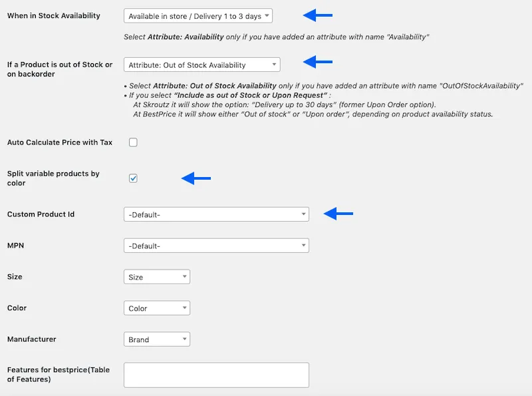Image resolution: width=532 pixels, height=396 pixels.
Task: Open the Custom Product Id dropdown
Action: click(x=217, y=214)
